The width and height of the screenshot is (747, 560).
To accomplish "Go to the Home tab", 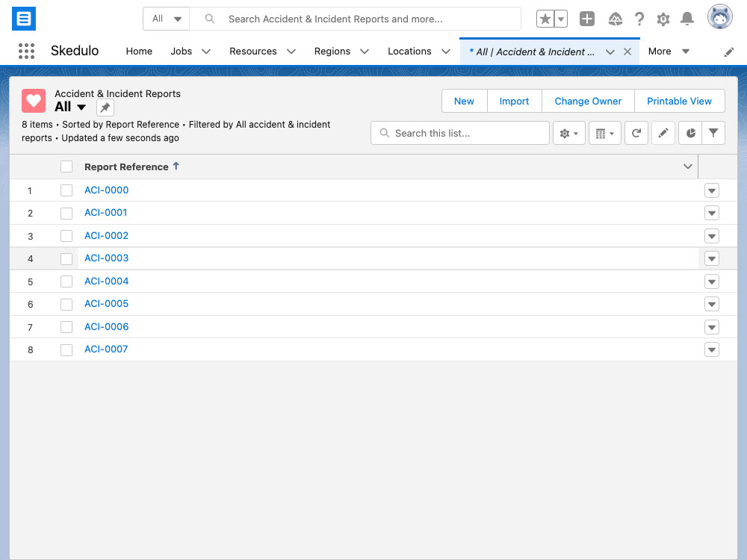I will [139, 52].
